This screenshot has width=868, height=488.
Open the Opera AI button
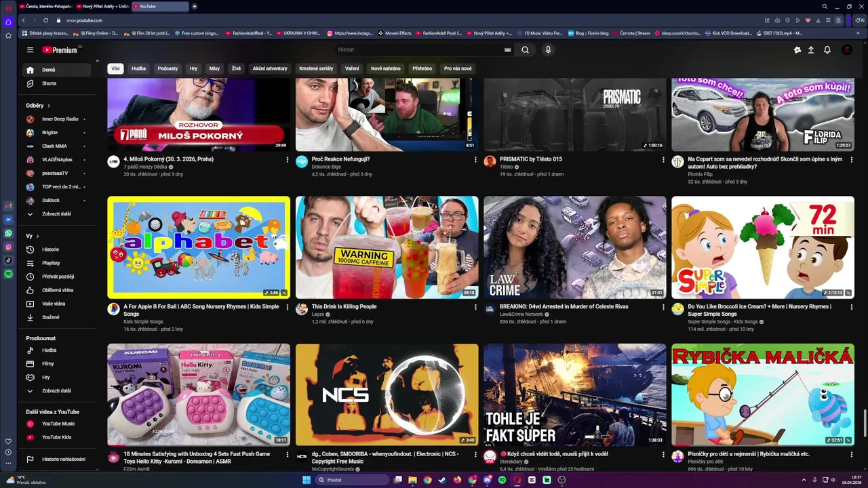pyautogui.click(x=859, y=20)
